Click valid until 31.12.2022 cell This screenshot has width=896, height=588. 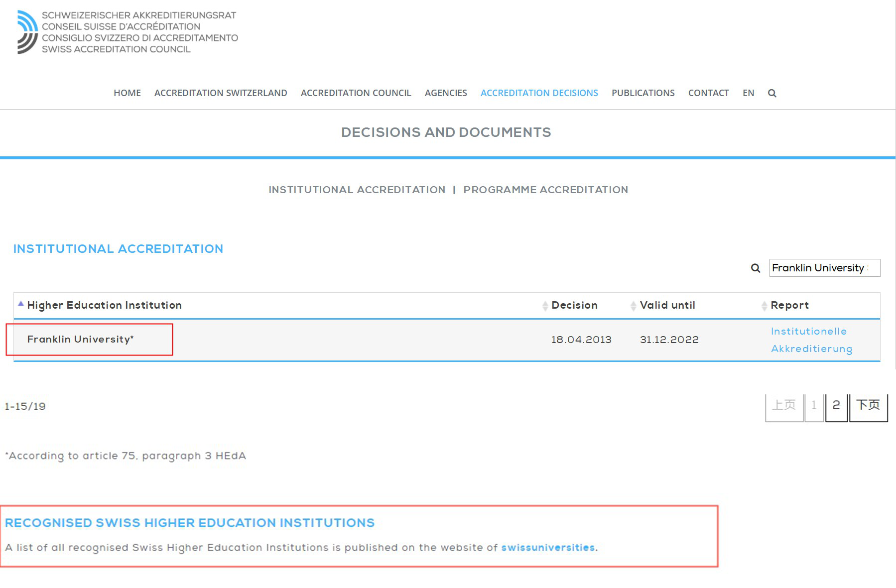669,340
